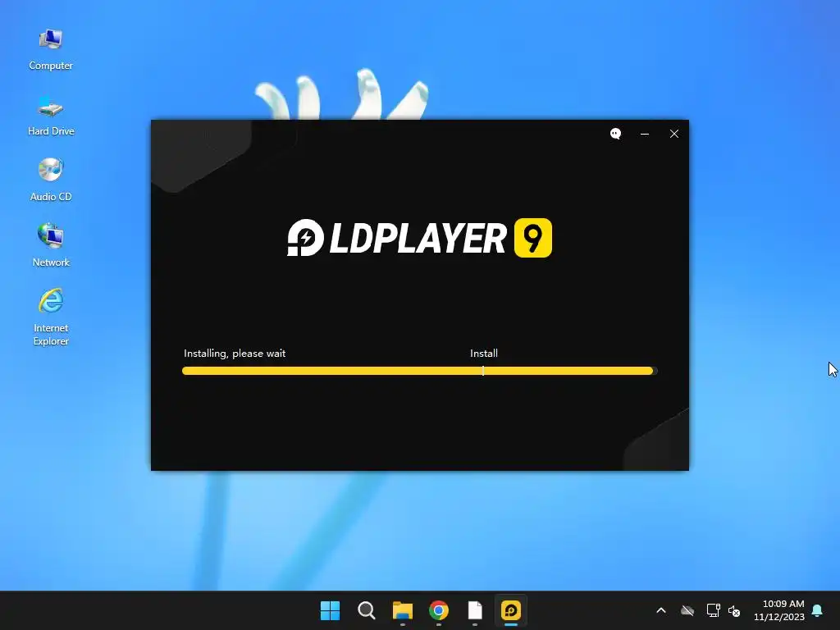The height and width of the screenshot is (630, 840).
Task: Open the Computer desktop icon
Action: [51, 49]
